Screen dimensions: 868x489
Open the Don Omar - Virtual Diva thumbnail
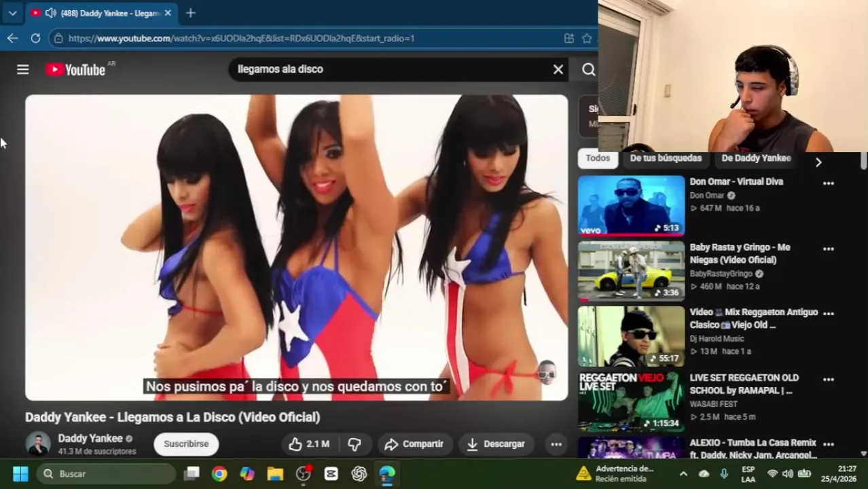point(631,206)
